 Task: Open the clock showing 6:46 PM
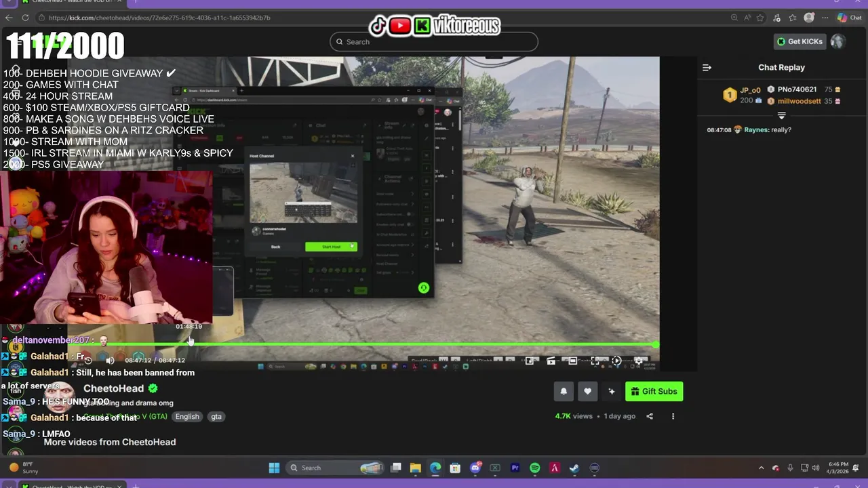[838, 468]
